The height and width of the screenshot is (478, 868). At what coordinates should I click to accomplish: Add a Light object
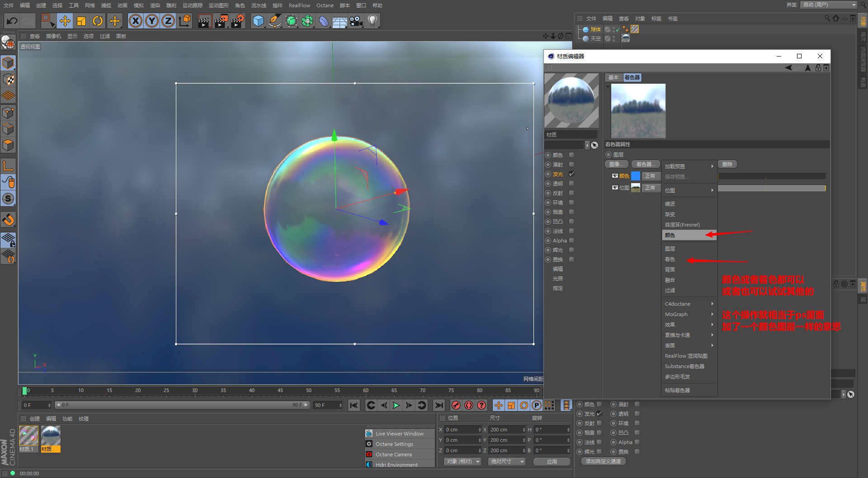[x=373, y=21]
